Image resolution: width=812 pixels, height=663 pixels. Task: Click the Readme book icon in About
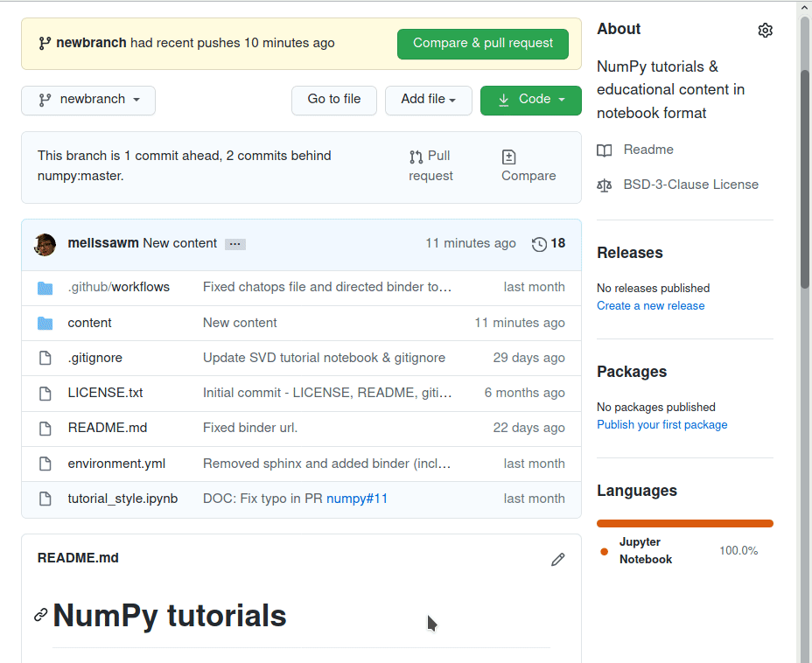[x=605, y=150]
